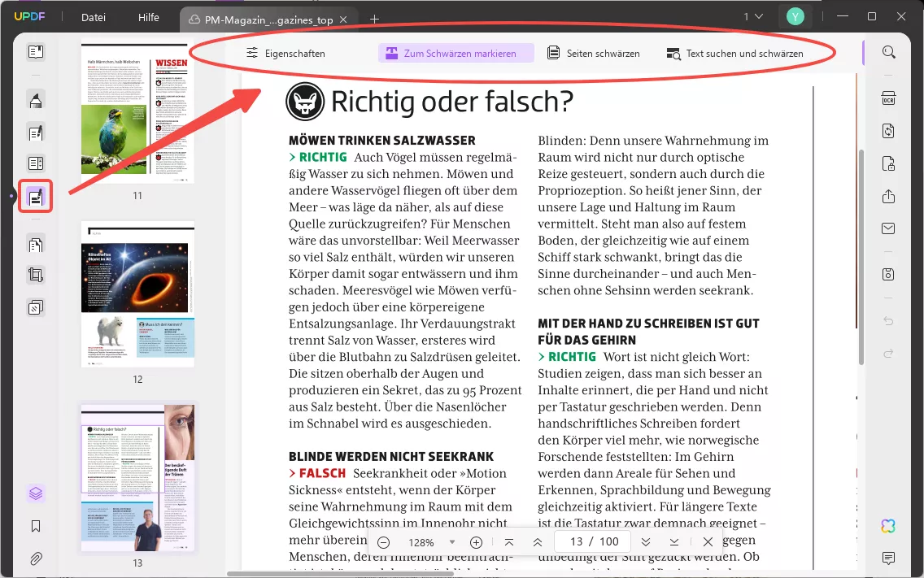
Task: Open the Form preparation tool
Action: click(x=35, y=163)
